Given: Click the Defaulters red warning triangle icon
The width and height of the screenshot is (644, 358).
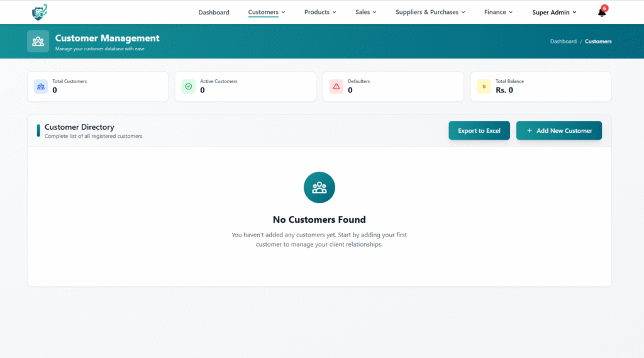Looking at the screenshot, I should pos(336,86).
